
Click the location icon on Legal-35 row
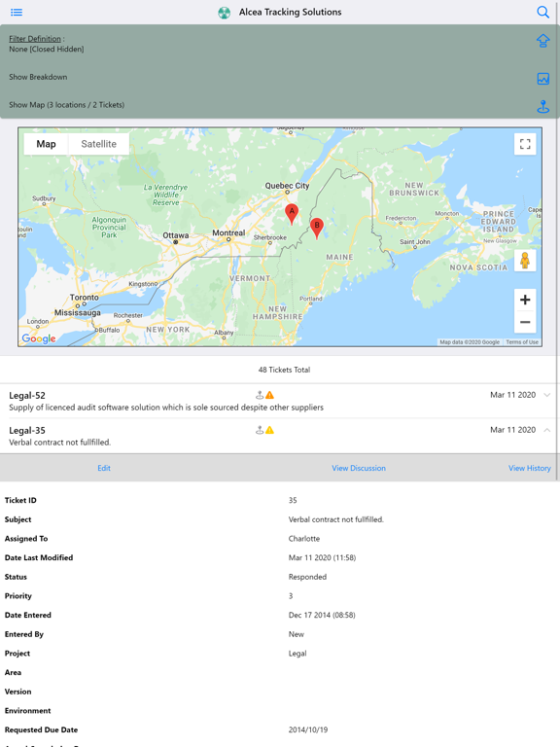pos(260,430)
